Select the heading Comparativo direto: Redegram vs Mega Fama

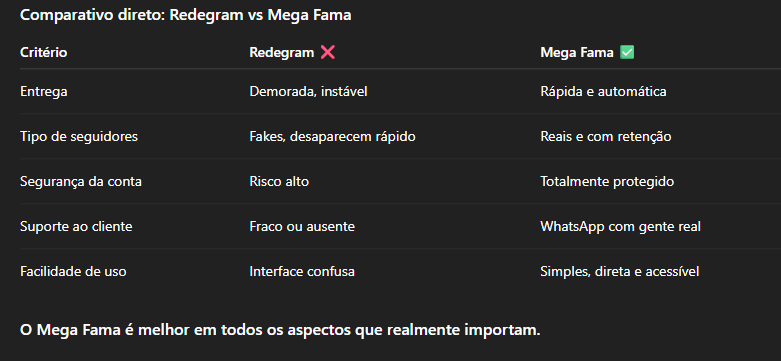pos(186,15)
